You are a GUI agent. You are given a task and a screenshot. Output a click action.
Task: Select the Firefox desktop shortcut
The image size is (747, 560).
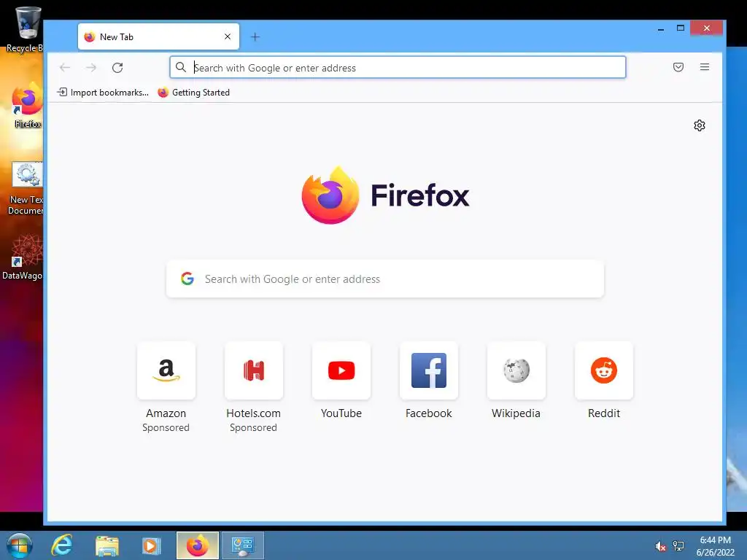pyautogui.click(x=27, y=105)
